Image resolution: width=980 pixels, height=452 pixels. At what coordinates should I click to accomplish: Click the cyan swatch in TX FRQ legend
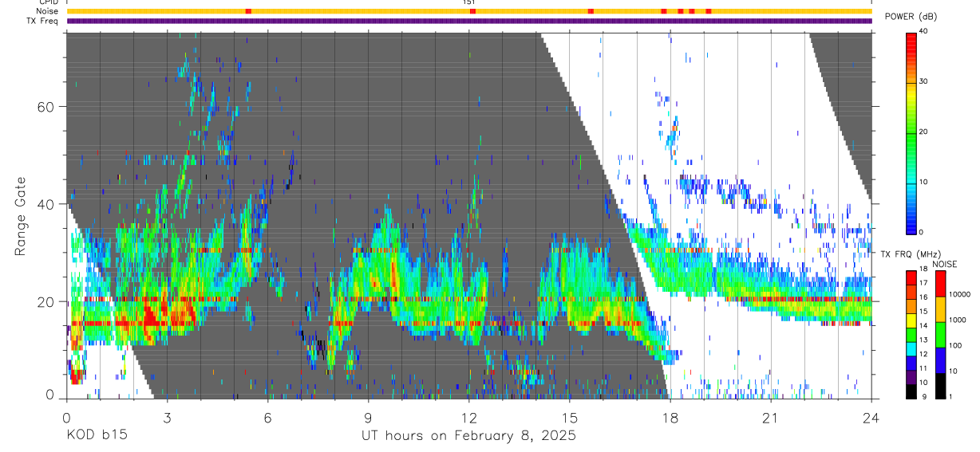point(911,348)
